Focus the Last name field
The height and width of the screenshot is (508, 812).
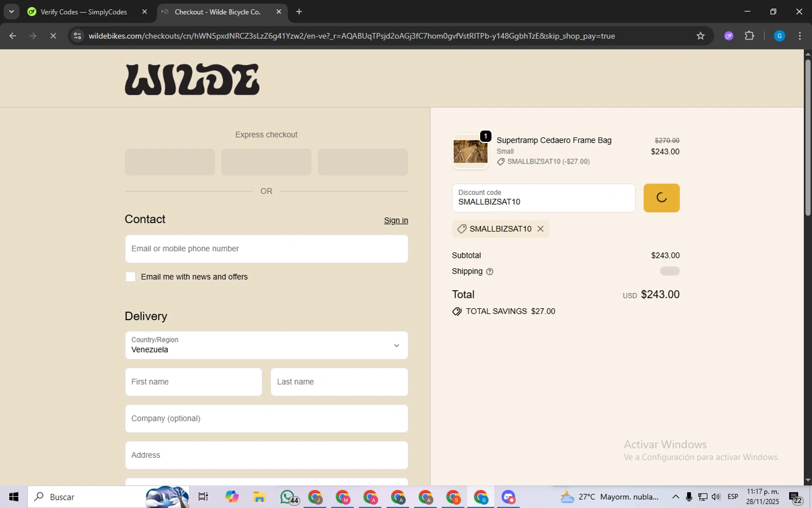coord(339,382)
